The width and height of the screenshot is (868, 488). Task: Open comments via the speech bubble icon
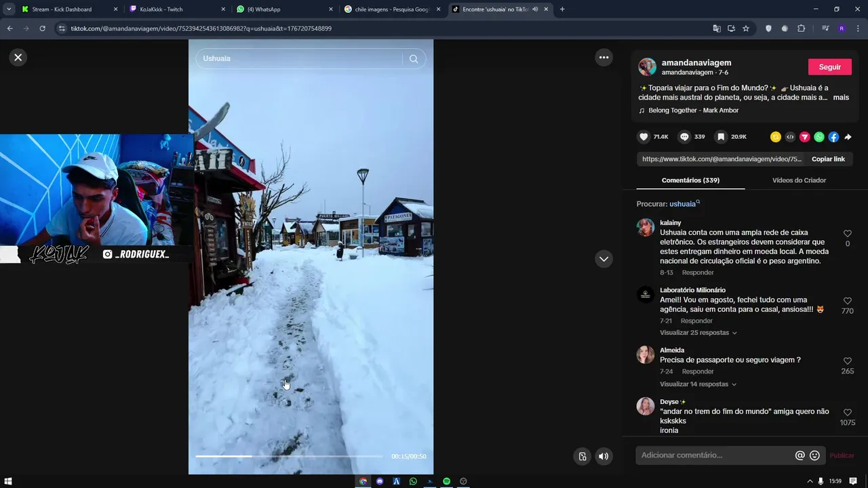[684, 137]
